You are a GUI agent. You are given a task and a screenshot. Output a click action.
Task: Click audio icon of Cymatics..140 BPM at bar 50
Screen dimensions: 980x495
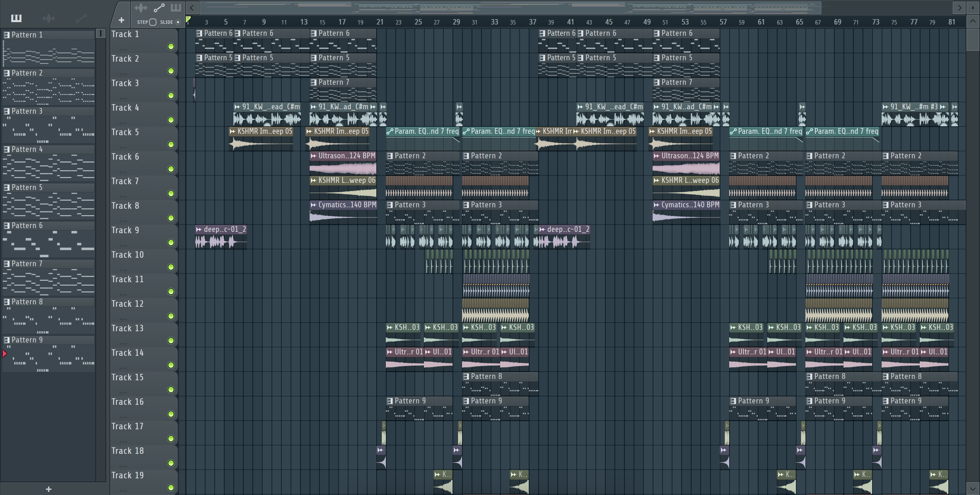(656, 205)
